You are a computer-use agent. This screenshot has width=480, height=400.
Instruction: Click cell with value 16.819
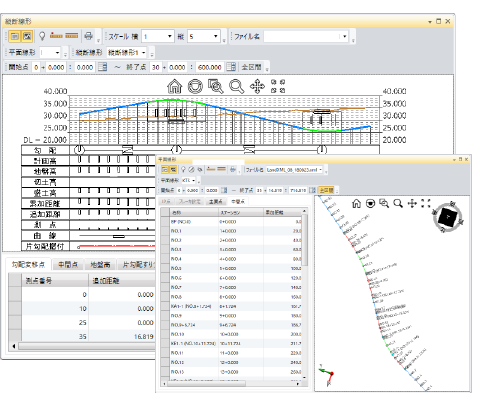122,336
